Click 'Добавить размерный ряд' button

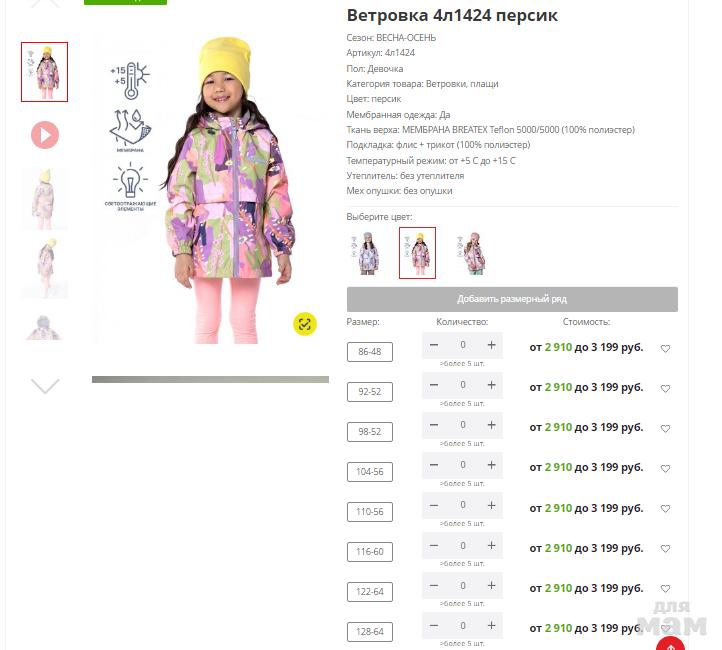point(512,299)
